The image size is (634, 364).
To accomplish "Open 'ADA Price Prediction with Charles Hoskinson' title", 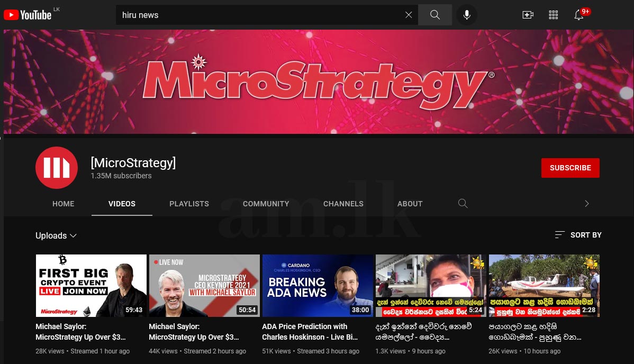I will pos(310,332).
